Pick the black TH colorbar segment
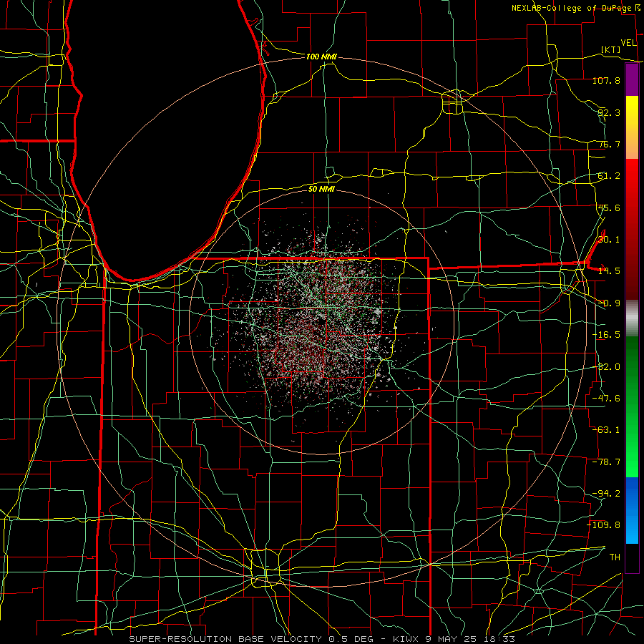644x644 pixels. (x=632, y=557)
